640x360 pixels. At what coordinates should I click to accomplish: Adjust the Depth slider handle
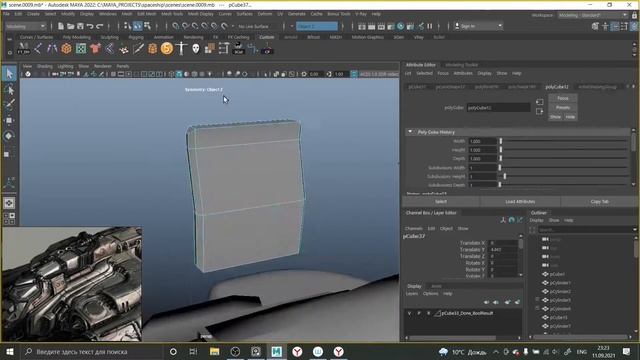pyautogui.click(x=501, y=158)
